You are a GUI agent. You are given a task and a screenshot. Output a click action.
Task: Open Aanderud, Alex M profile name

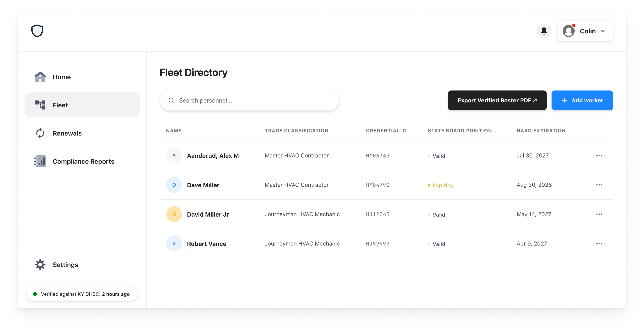click(x=213, y=156)
